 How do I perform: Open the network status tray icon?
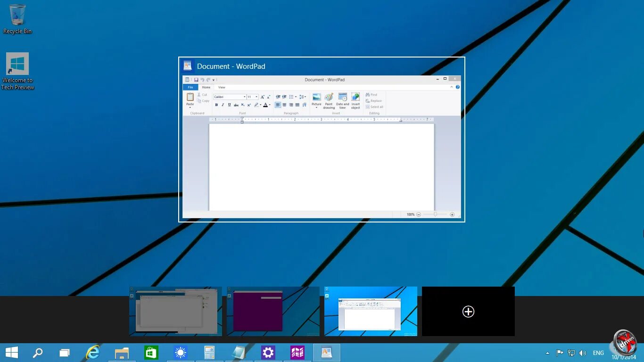coord(571,353)
